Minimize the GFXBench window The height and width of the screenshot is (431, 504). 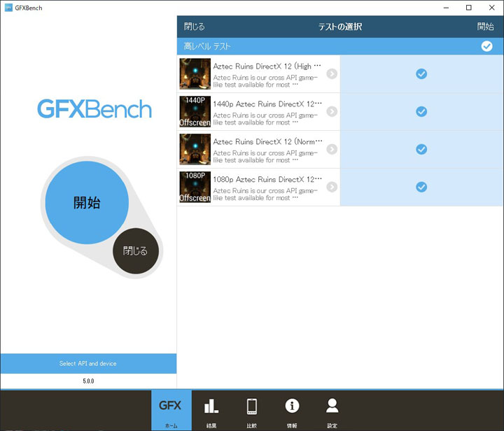click(x=446, y=8)
